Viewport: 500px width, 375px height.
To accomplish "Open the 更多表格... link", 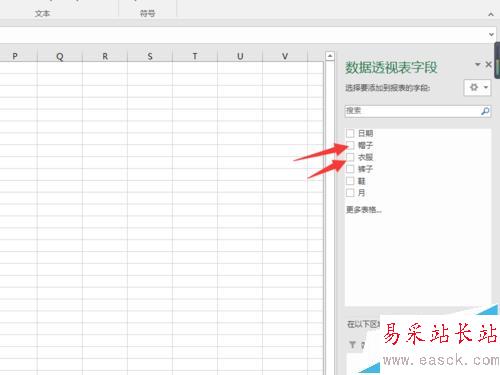I will tap(364, 210).
